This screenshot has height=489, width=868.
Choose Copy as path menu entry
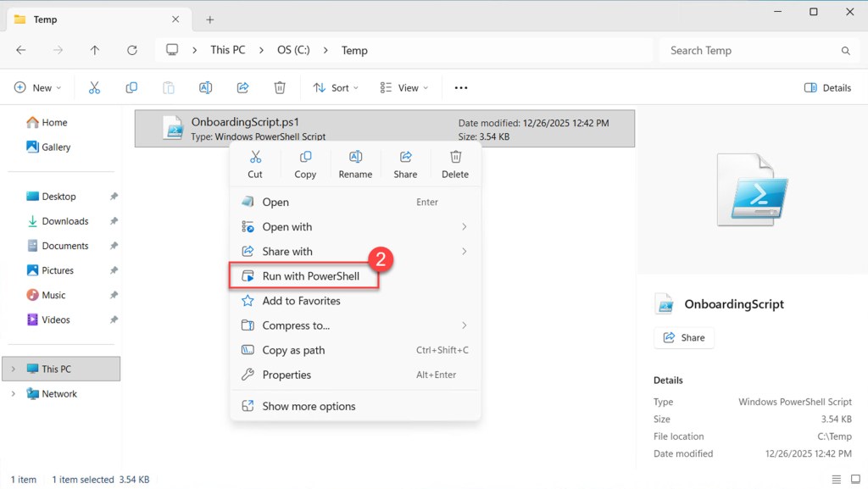click(293, 350)
